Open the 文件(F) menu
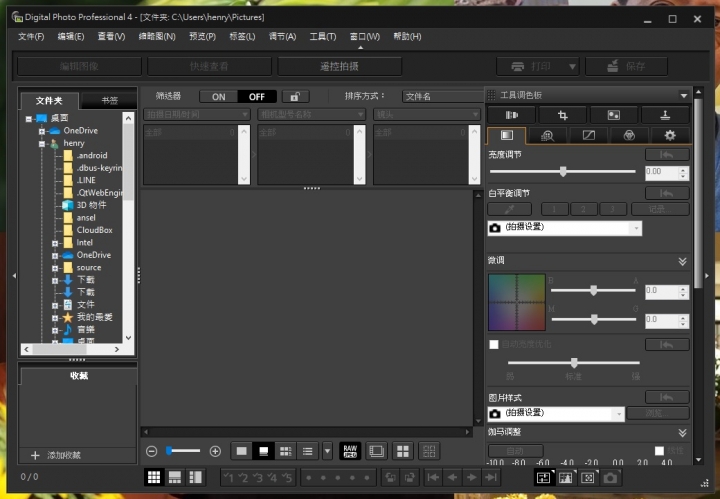The width and height of the screenshot is (720, 499). point(31,37)
